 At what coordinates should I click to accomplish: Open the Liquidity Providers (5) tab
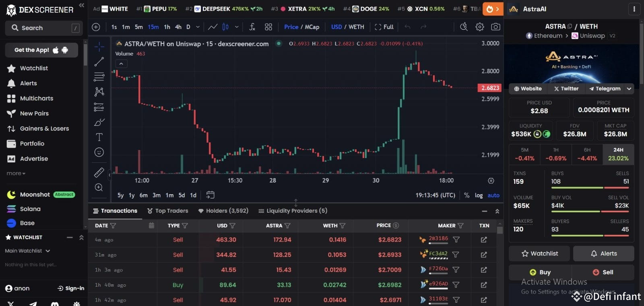coord(293,211)
